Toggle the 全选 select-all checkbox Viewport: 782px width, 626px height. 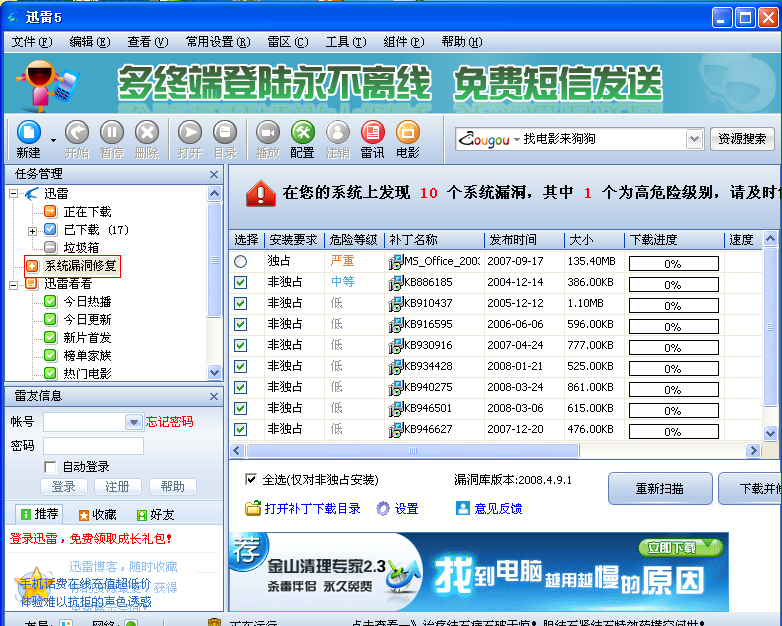tap(251, 480)
